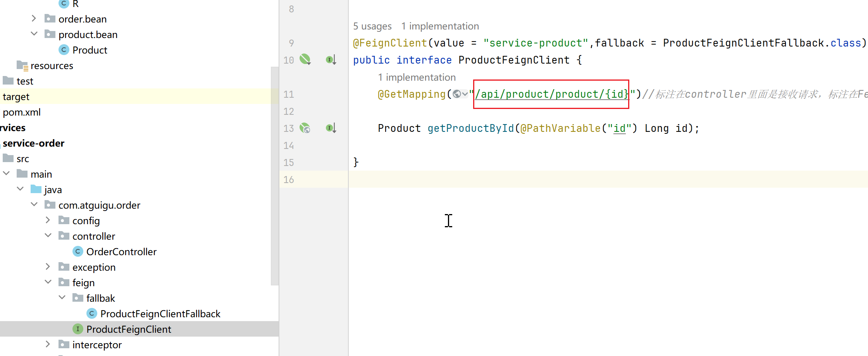
Task: Expand the interceptor package
Action: 48,344
